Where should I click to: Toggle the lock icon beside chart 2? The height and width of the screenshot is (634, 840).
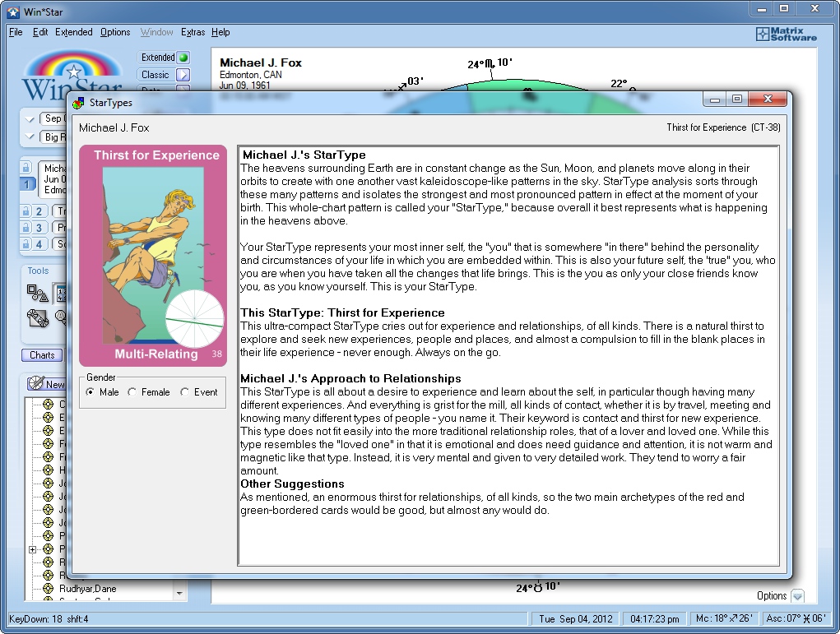(x=26, y=211)
